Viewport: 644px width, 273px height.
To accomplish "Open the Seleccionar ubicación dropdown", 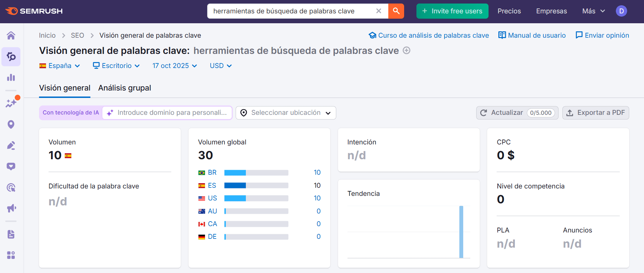I will click(286, 113).
